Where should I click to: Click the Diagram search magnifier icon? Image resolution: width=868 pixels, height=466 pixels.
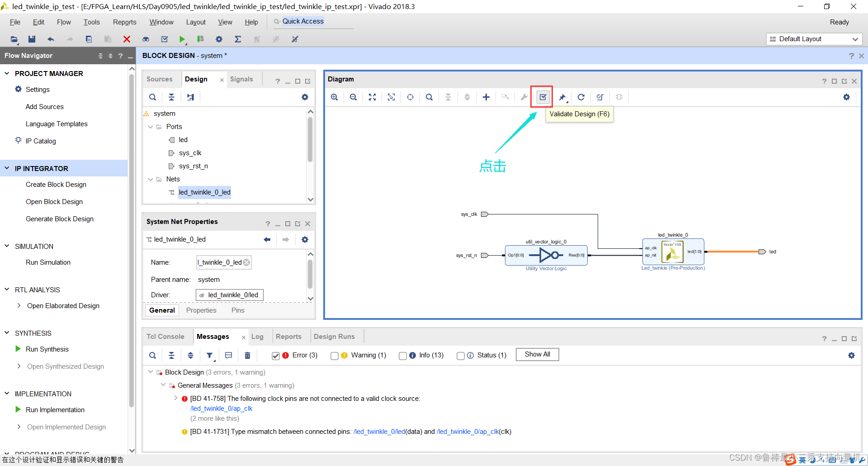pyautogui.click(x=429, y=97)
